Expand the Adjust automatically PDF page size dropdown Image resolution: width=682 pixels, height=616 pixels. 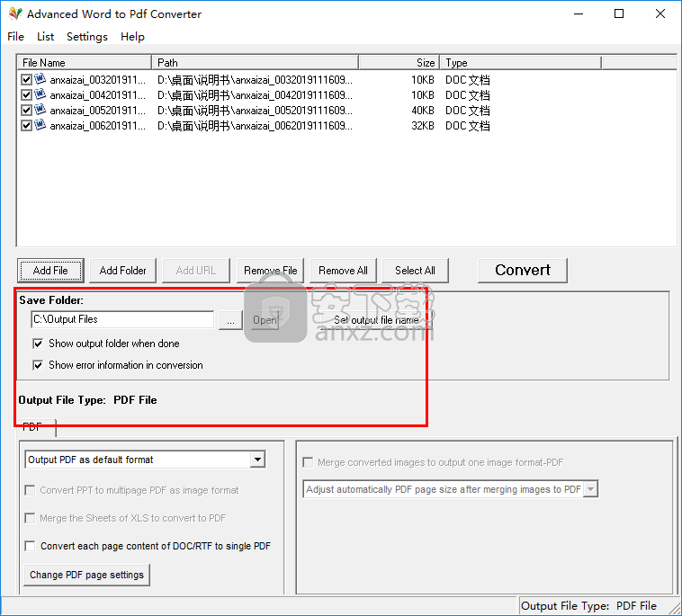pyautogui.click(x=590, y=489)
